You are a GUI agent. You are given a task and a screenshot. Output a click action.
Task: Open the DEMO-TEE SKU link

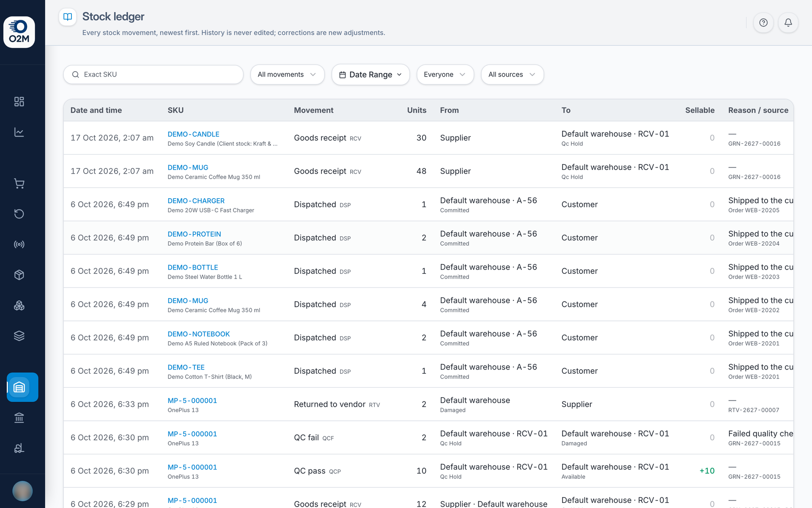coord(186,367)
